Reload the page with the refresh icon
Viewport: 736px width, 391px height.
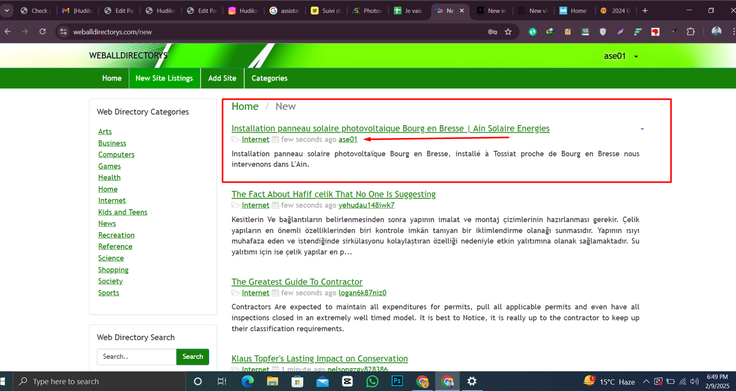[x=42, y=31]
